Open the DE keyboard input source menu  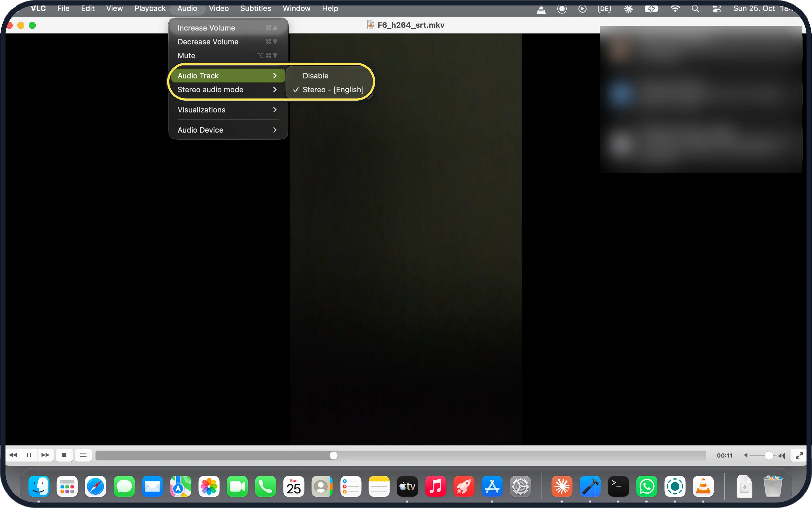pos(604,9)
